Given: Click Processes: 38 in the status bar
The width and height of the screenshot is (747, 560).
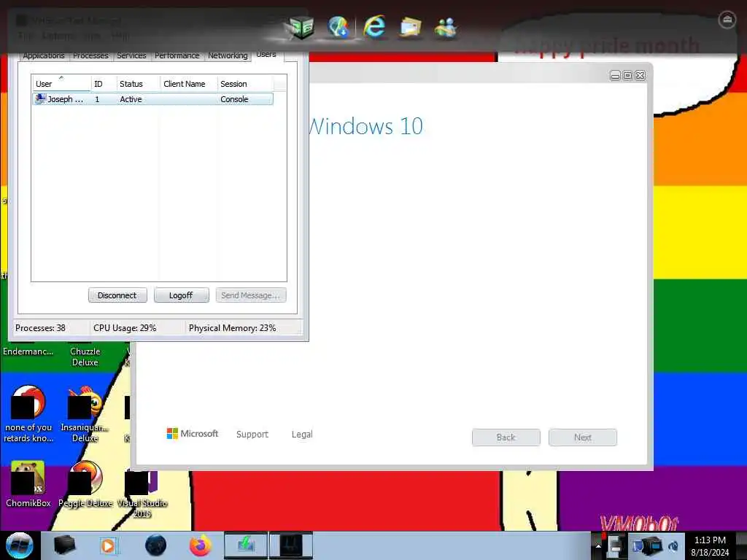Looking at the screenshot, I should (41, 327).
